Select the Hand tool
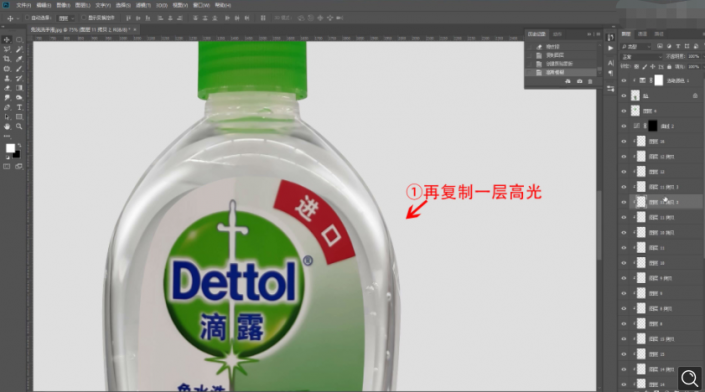Image resolution: width=705 pixels, height=392 pixels. click(7, 127)
